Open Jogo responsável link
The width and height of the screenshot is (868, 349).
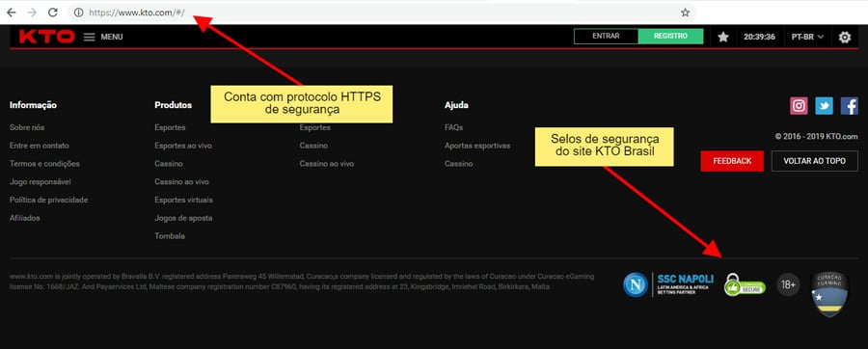40,182
